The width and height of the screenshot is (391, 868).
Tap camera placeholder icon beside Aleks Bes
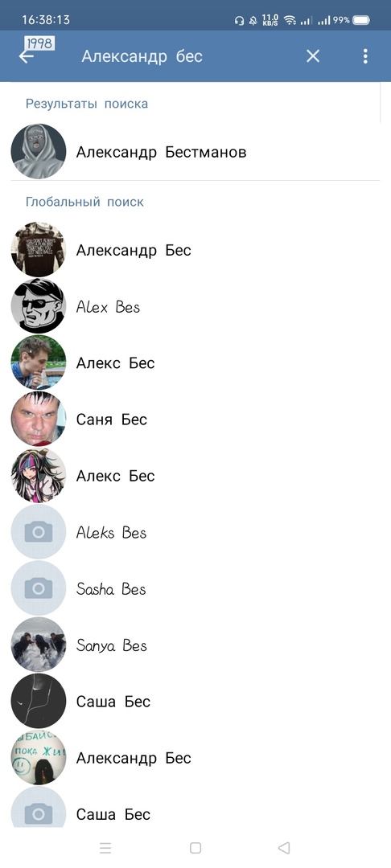point(38,533)
